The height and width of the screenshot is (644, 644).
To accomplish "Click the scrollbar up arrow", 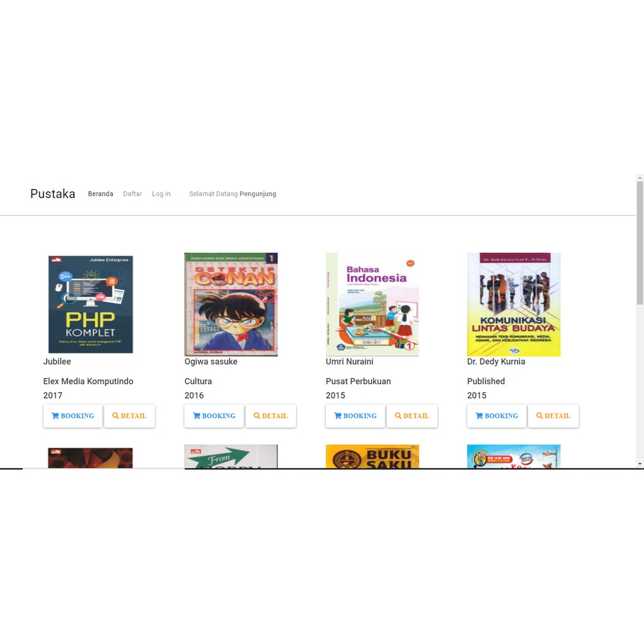I will point(640,178).
